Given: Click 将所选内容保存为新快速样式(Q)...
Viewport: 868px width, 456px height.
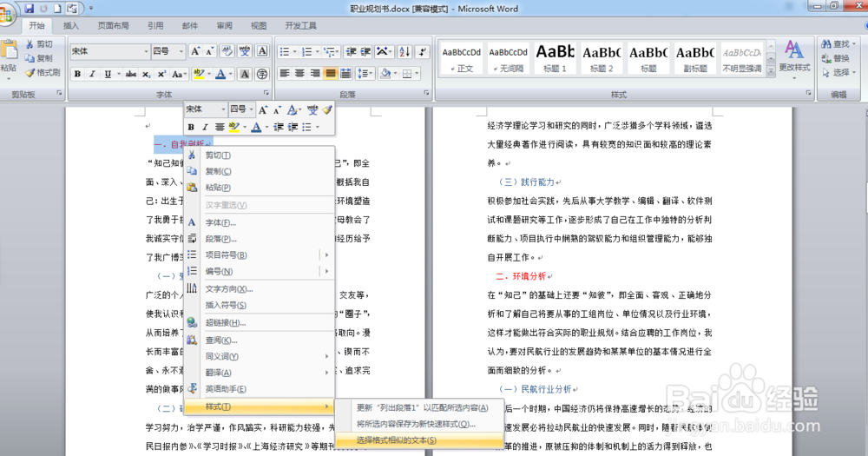Looking at the screenshot, I should pyautogui.click(x=419, y=424).
